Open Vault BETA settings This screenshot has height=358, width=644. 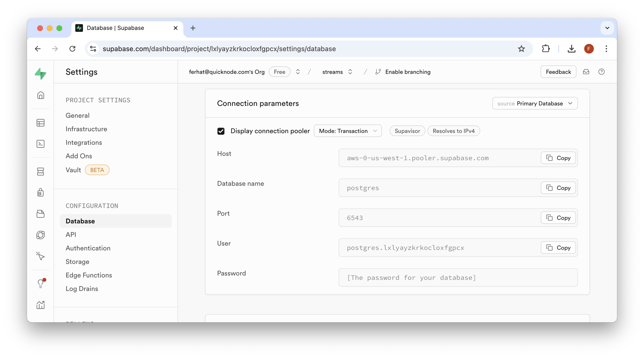[87, 170]
